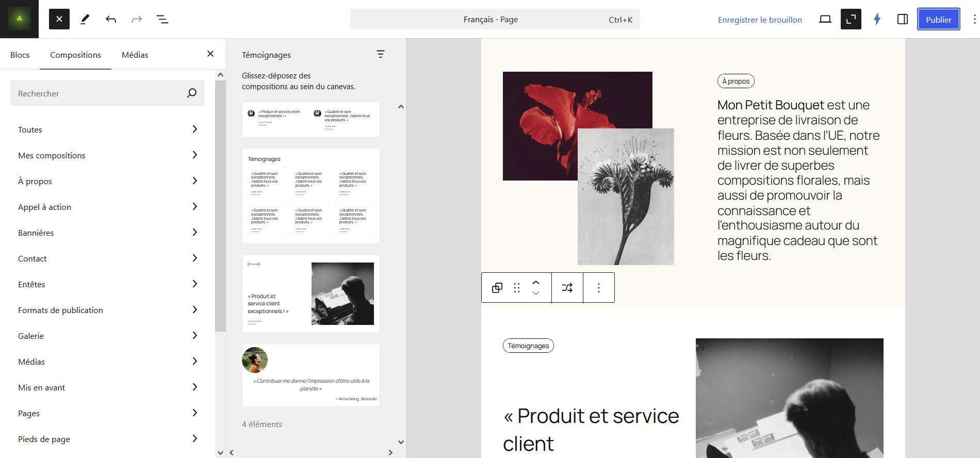
Task: Switch to the Médias tab
Action: 135,55
